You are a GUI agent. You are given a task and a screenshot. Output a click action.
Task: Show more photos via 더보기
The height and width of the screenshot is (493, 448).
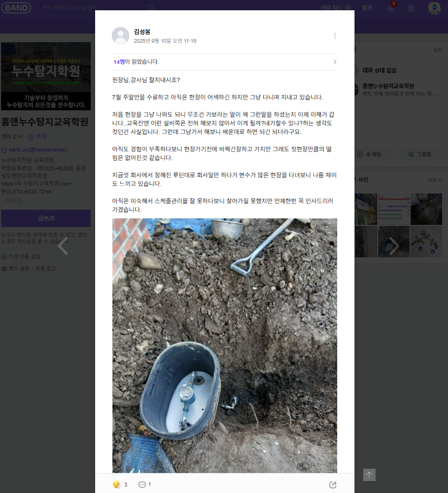434,180
